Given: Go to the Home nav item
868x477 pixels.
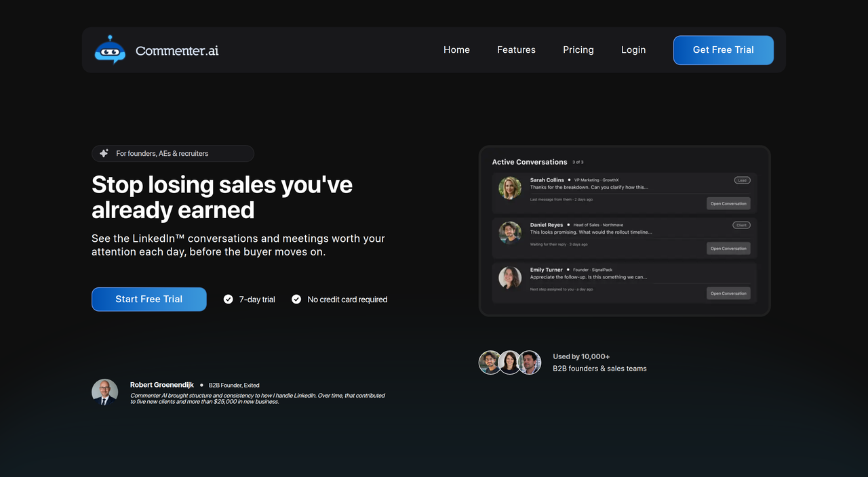Looking at the screenshot, I should (456, 50).
